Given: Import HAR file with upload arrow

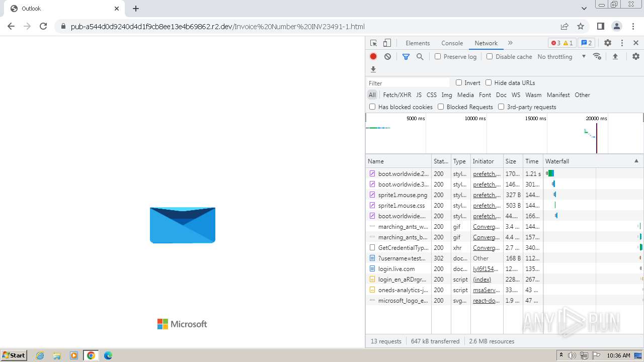Looking at the screenshot, I should (x=615, y=57).
